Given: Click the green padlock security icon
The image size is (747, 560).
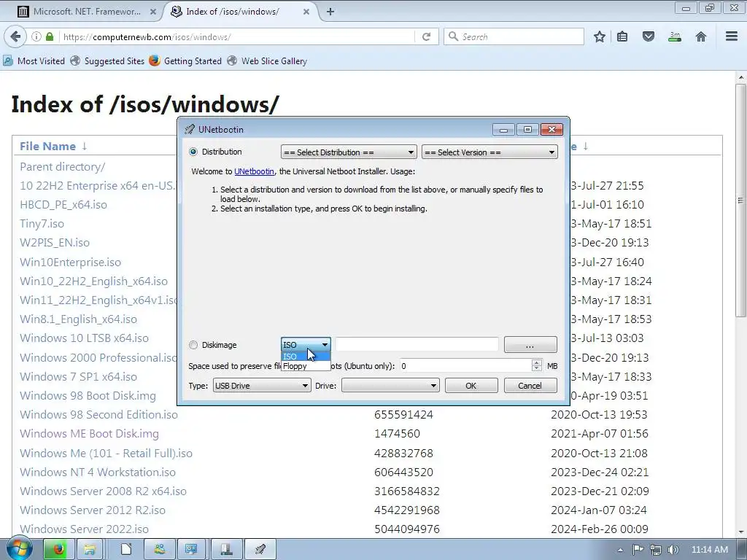Looking at the screenshot, I should (x=50, y=36).
